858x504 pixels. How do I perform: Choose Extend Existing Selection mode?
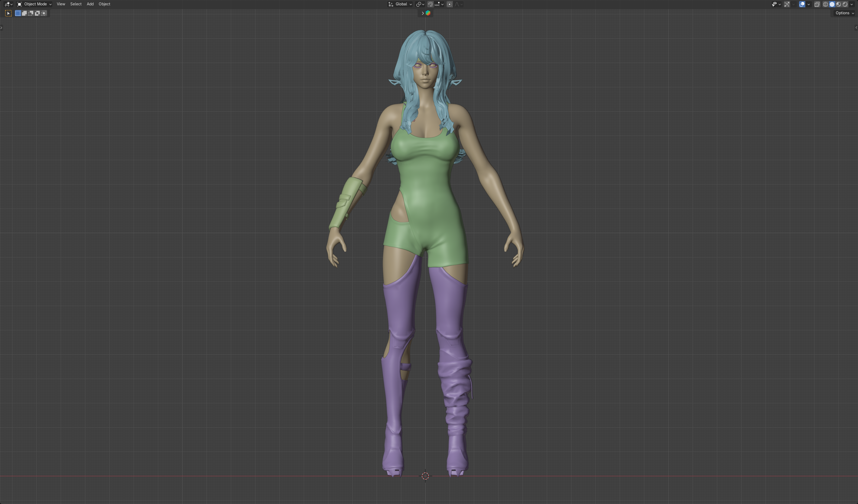pos(24,13)
